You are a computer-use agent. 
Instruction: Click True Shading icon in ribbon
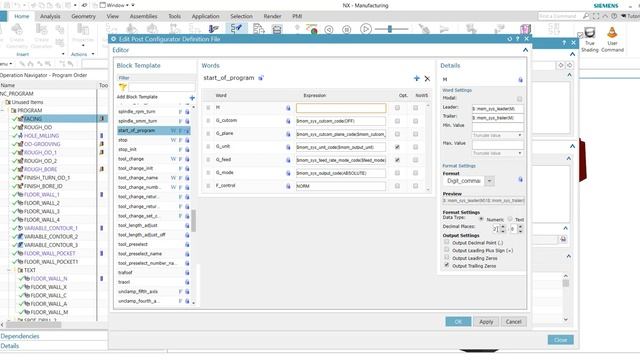pyautogui.click(x=589, y=33)
